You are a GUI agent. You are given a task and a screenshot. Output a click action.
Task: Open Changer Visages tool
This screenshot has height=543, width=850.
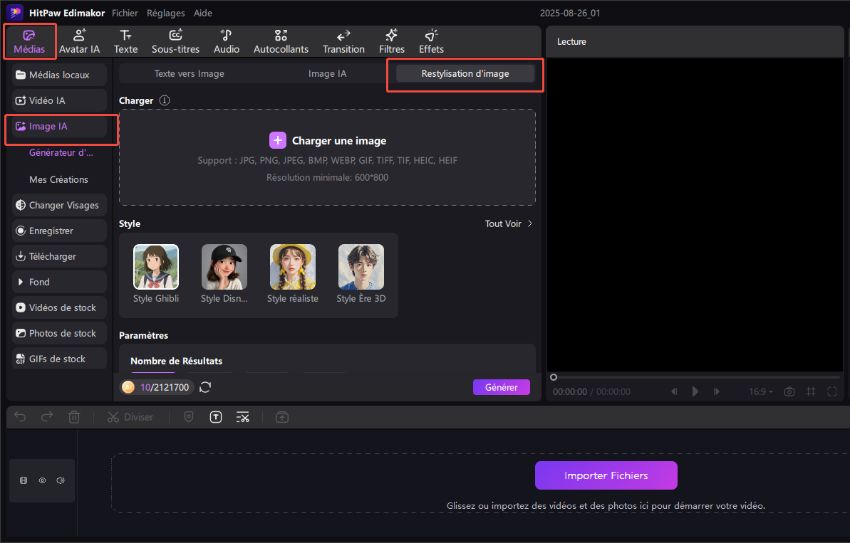(59, 205)
